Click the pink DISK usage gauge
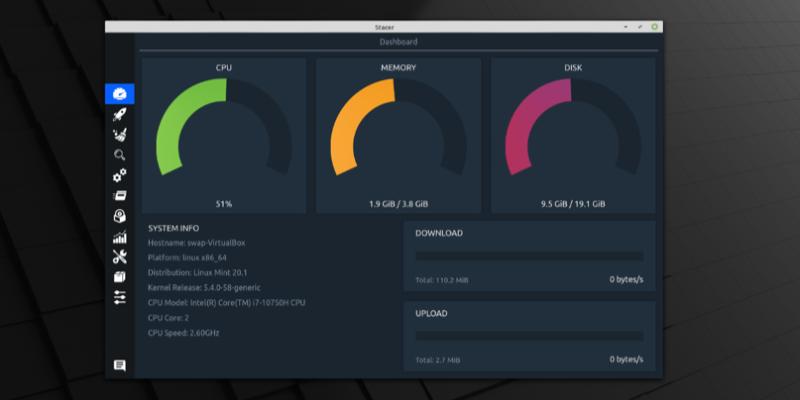 pos(532,120)
